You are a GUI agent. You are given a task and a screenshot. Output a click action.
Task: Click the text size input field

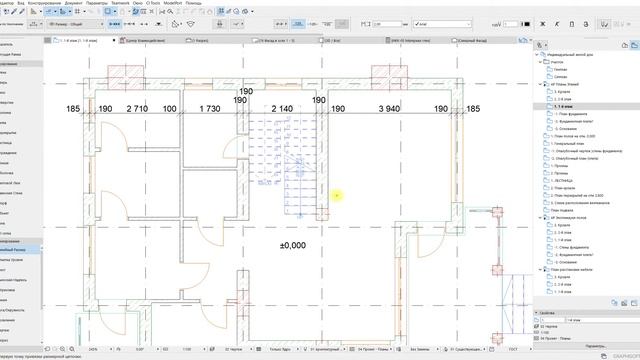point(387,24)
